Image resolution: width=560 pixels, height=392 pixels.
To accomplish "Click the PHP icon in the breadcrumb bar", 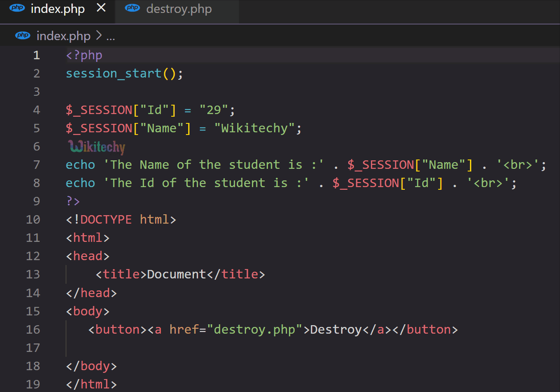I will 23,35.
